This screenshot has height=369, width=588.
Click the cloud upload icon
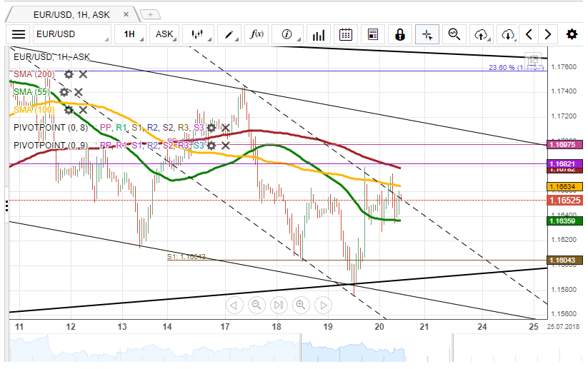481,34
